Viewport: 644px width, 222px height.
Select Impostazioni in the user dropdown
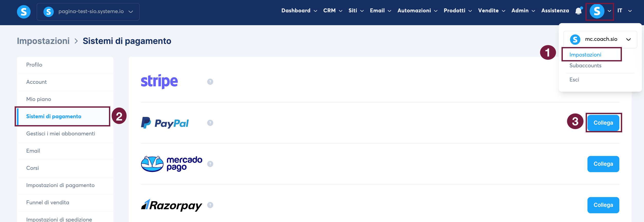(585, 55)
